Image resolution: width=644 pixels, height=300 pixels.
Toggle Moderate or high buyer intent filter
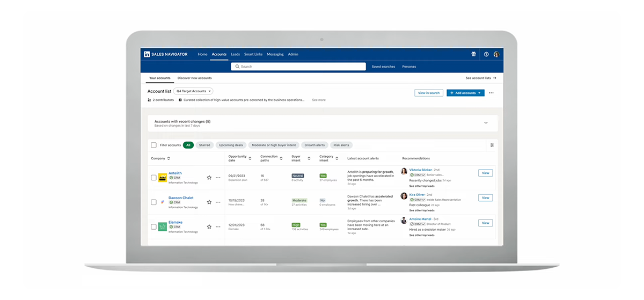[273, 145]
